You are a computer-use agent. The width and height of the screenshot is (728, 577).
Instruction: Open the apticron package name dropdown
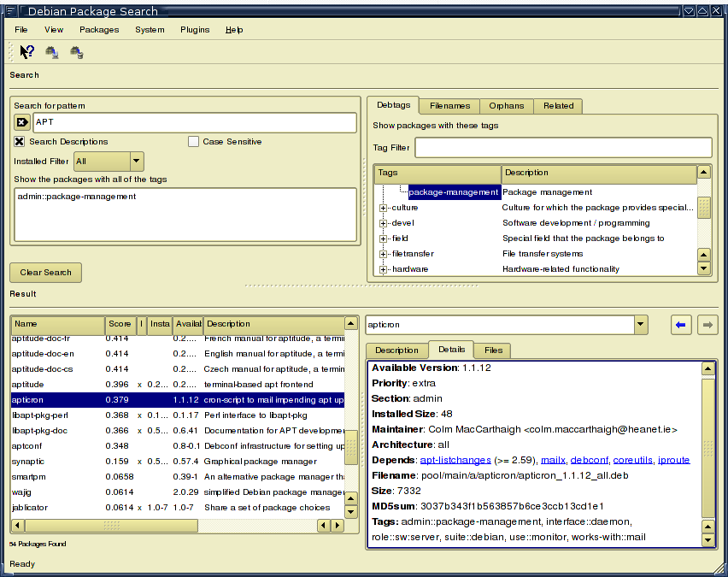pos(641,325)
